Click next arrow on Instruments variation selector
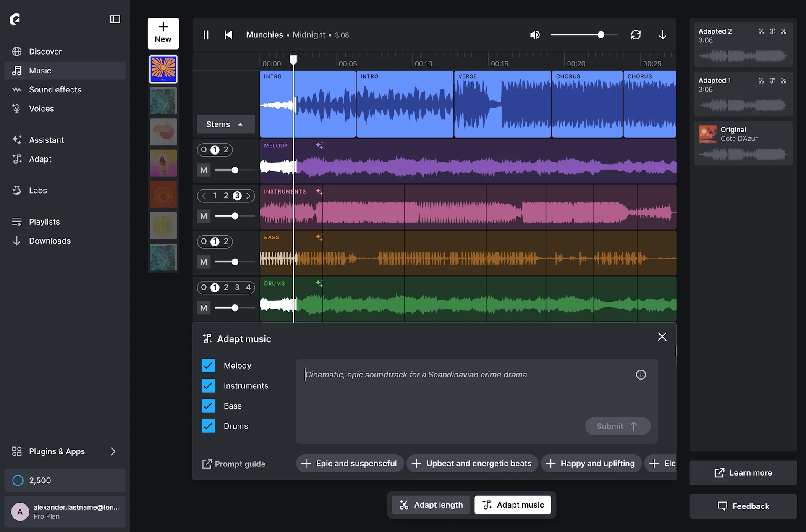 tap(249, 196)
